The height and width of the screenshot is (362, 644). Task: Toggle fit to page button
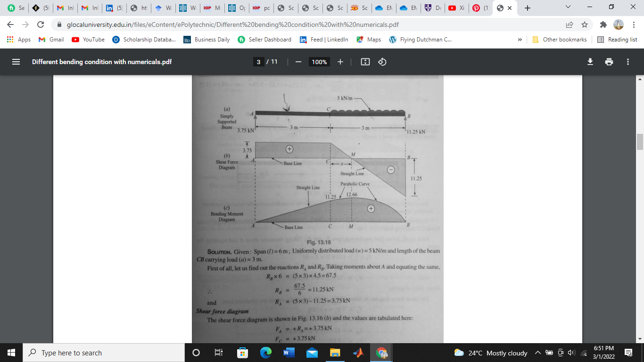365,62
